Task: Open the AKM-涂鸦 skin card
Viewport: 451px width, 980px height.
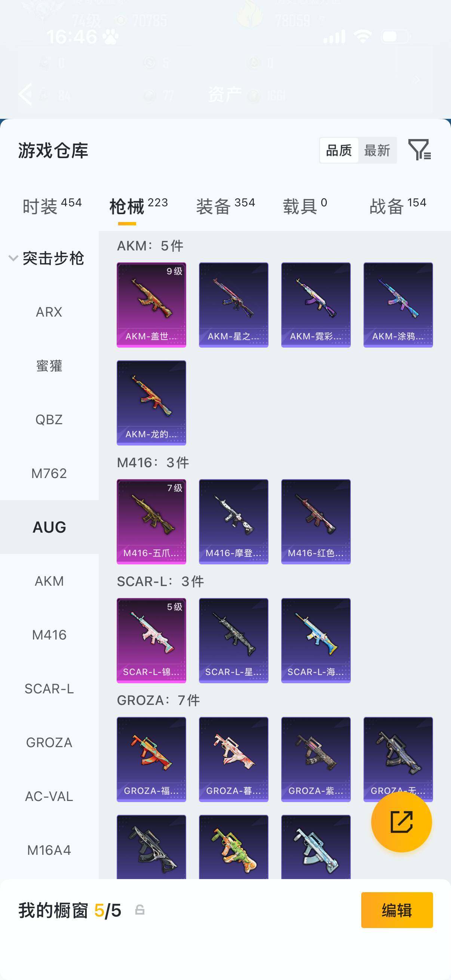Action: click(x=398, y=305)
